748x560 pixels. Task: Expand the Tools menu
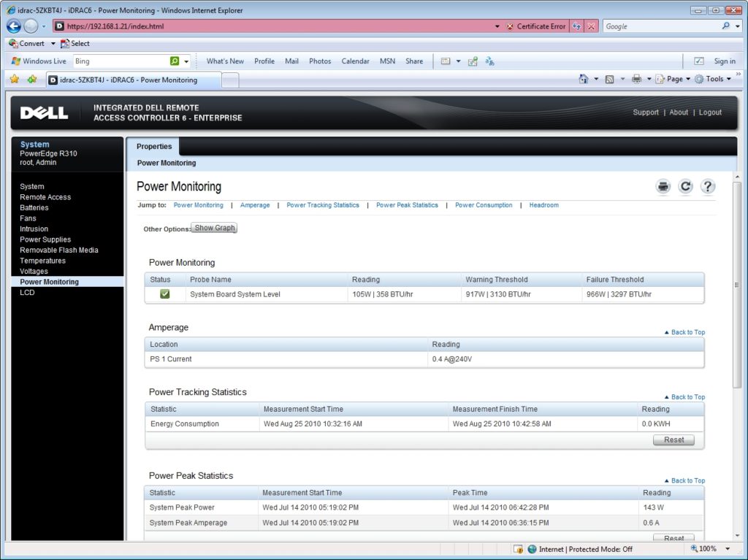(714, 78)
